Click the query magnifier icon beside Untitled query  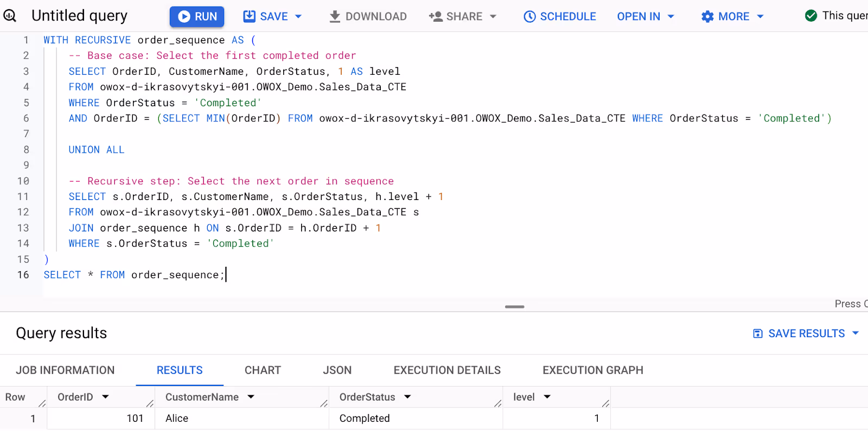[x=10, y=16]
